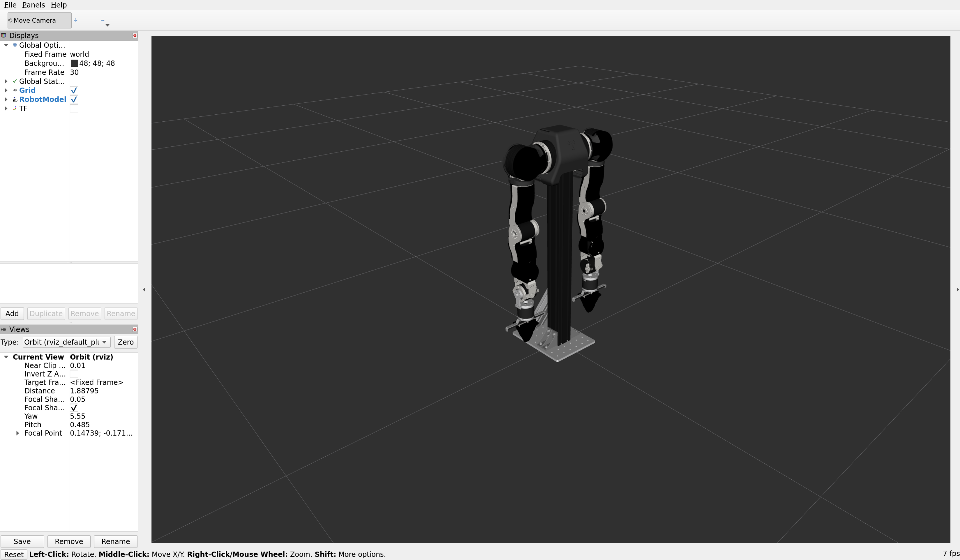This screenshot has height=560, width=960.
Task: Close the Views panel
Action: click(134, 329)
